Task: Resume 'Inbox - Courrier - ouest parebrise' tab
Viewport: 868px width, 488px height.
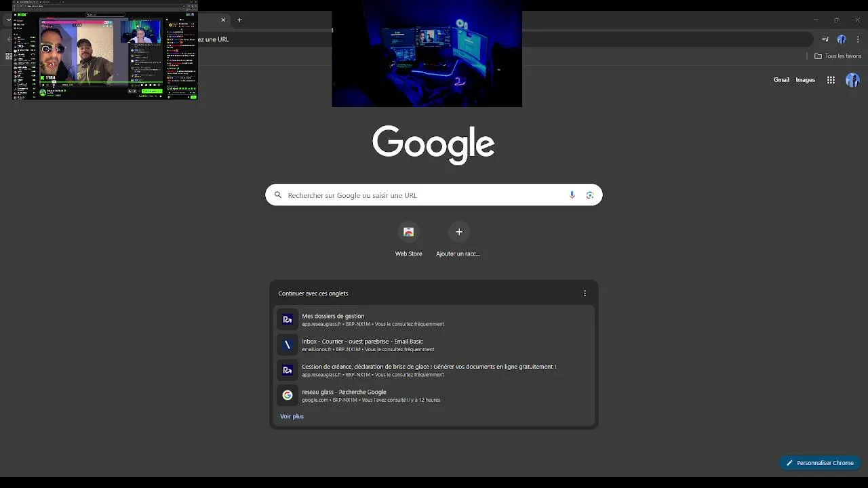Action: pyautogui.click(x=434, y=345)
